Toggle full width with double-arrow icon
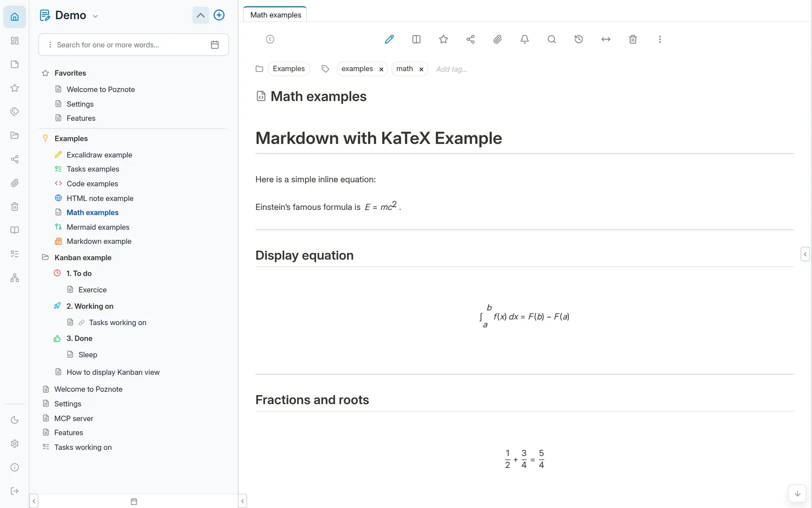Viewport: 812px width, 508px height. [x=606, y=40]
